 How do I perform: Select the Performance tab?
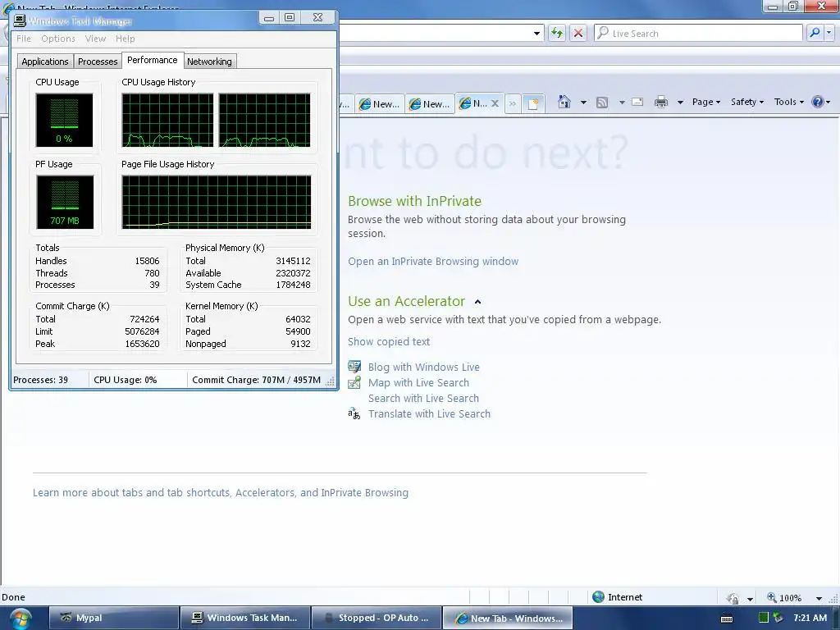(152, 60)
